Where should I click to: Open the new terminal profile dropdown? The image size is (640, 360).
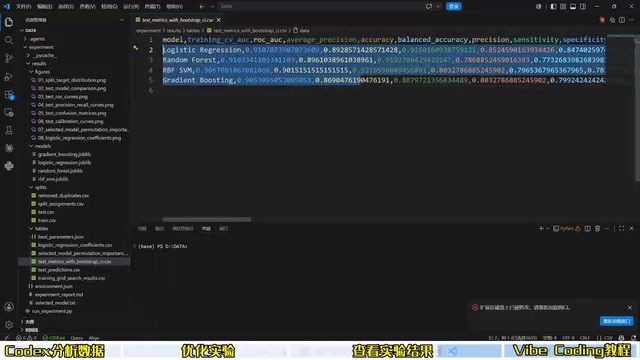pos(547,229)
